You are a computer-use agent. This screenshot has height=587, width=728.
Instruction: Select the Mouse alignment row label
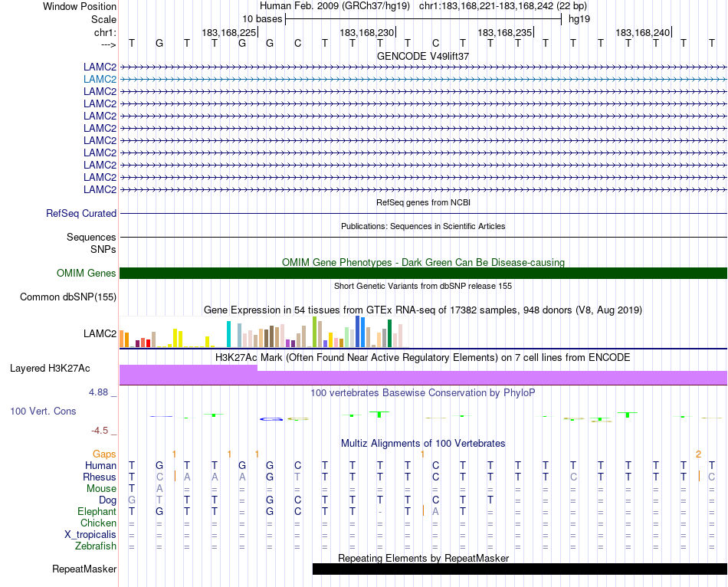tap(101, 489)
